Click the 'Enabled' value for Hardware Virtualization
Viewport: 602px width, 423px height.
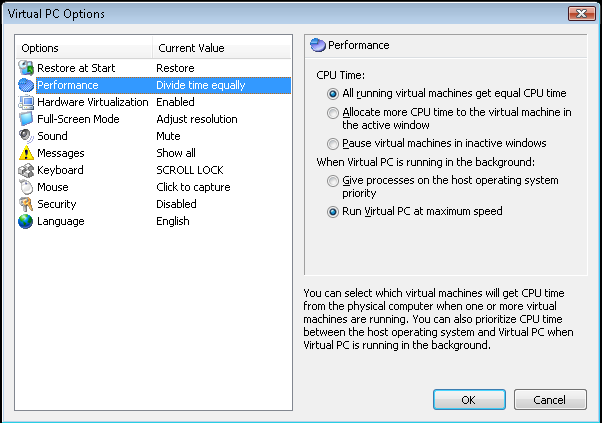(x=175, y=102)
